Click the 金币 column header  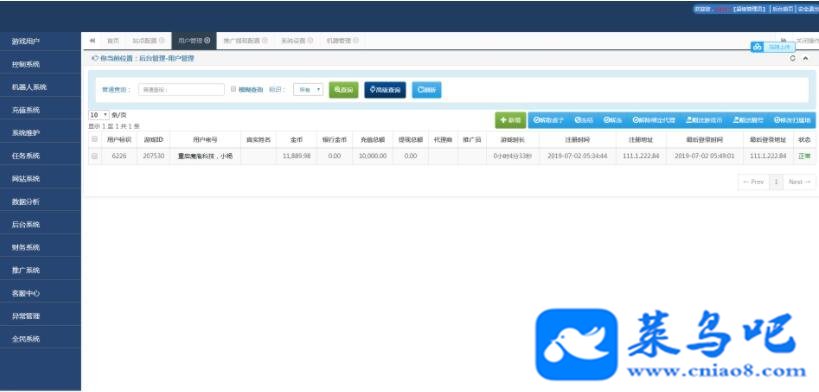click(296, 140)
